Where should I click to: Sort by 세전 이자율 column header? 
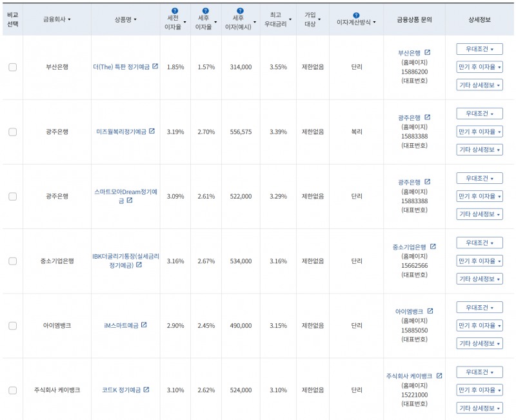coord(175,23)
